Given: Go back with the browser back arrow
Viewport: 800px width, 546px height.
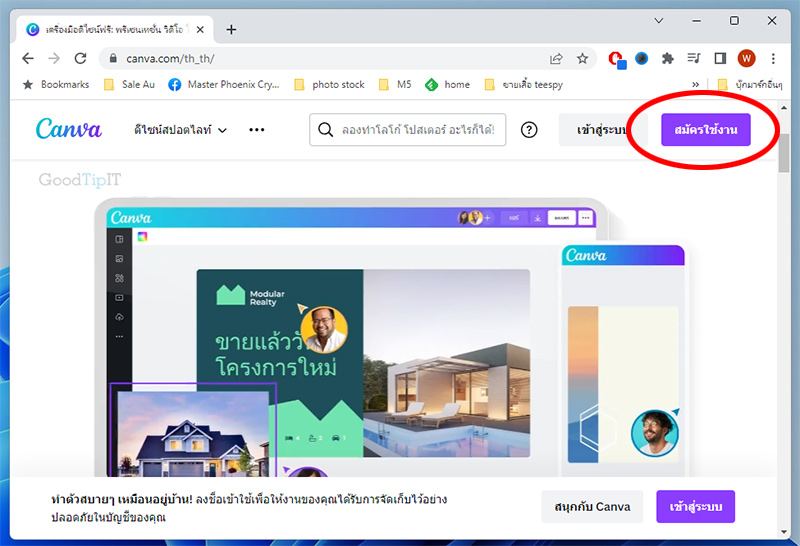Looking at the screenshot, I should click(28, 59).
